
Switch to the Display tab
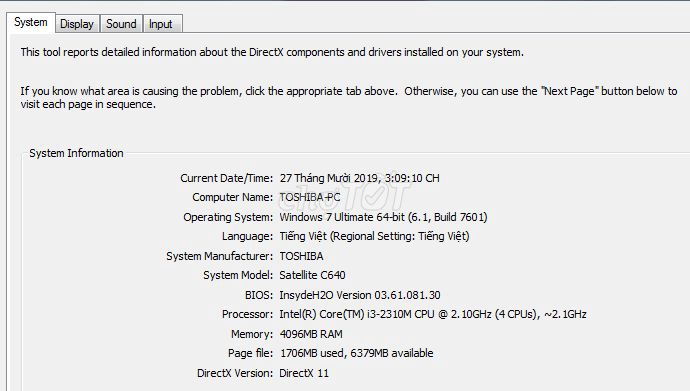point(77,24)
